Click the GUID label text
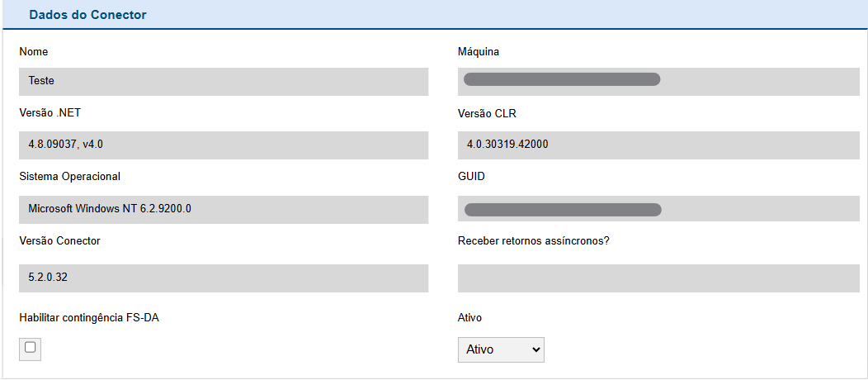Viewport: 868px width, 380px height. (471, 176)
